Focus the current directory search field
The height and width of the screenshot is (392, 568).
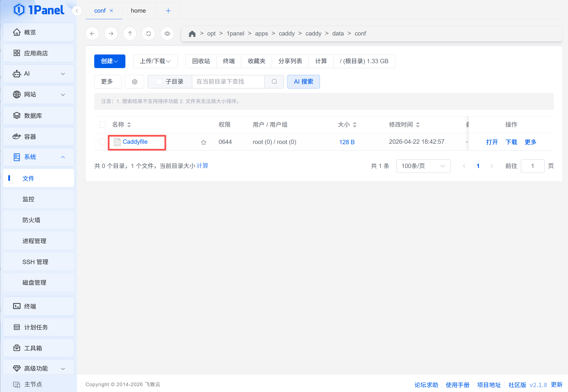[x=228, y=82]
